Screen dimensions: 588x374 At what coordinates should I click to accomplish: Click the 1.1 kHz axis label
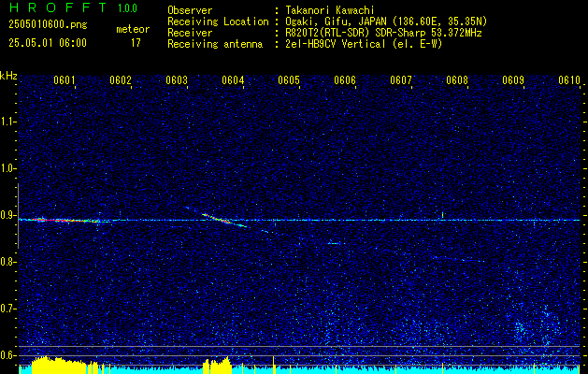coord(7,122)
